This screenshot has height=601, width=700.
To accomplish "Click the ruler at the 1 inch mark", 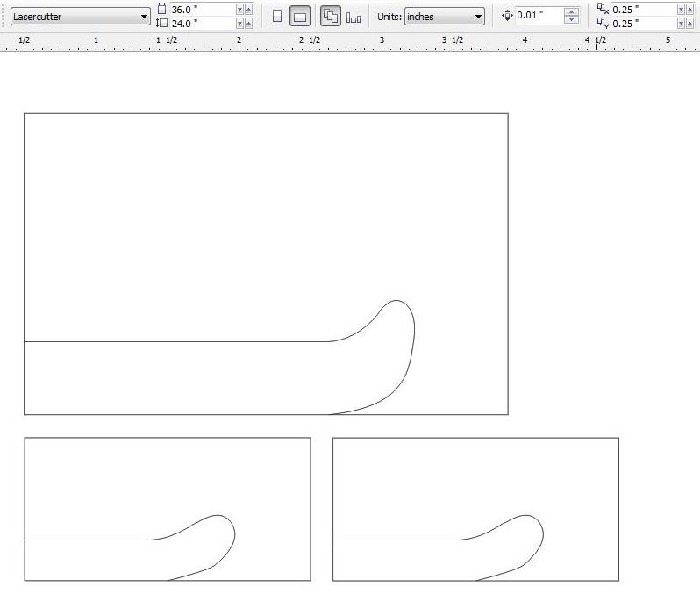I will pos(96,42).
